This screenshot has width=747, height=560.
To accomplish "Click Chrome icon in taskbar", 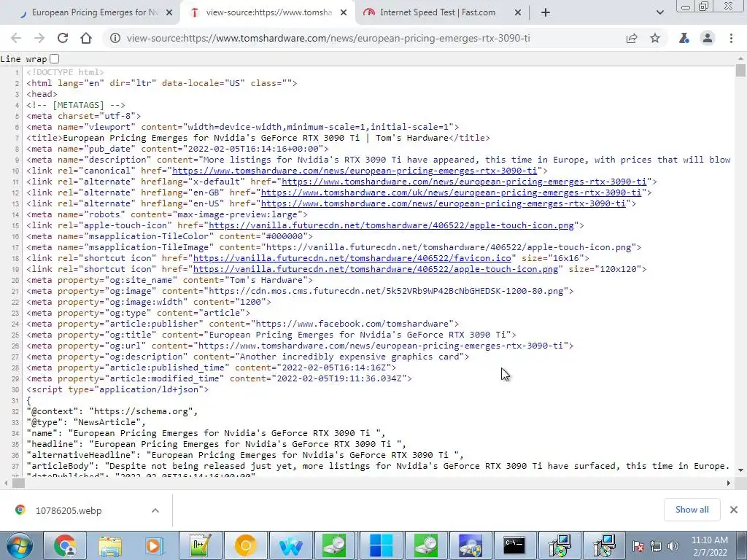I will (x=65, y=545).
